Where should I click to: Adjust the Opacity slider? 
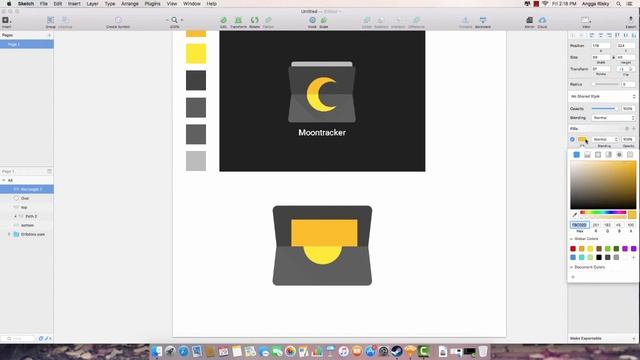(x=604, y=109)
